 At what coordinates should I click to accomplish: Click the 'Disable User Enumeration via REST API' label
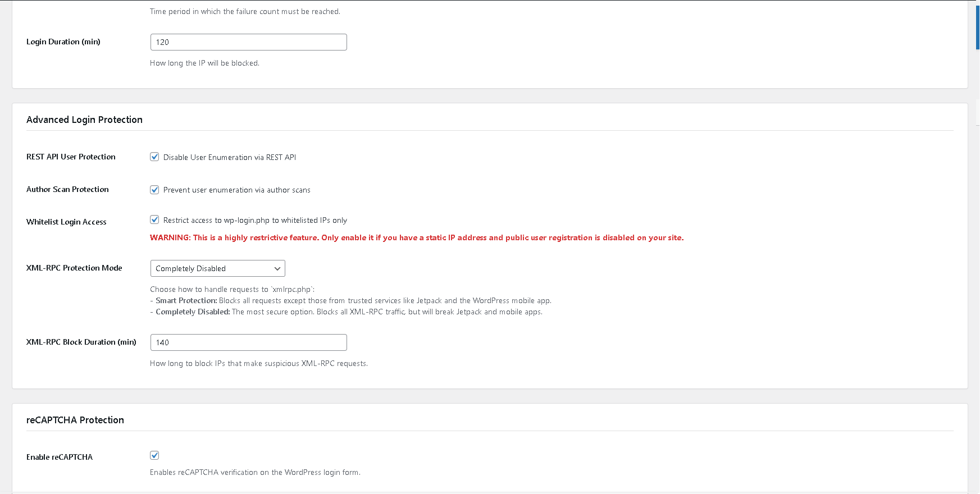tap(229, 158)
